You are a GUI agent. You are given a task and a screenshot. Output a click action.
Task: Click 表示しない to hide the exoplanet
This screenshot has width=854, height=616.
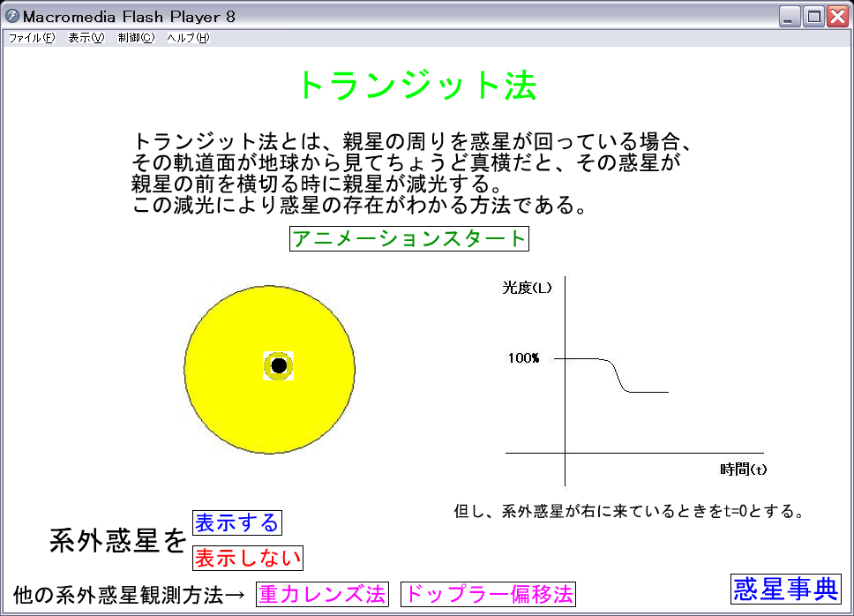point(248,559)
